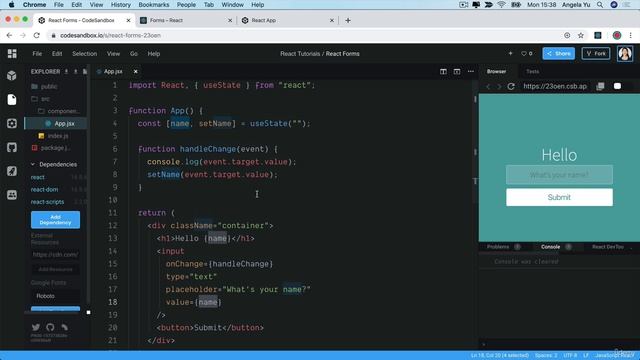Screen dimensions: 640x360
Task: Open the preview in a new window icon
Action: pyautogui.click(x=600, y=87)
